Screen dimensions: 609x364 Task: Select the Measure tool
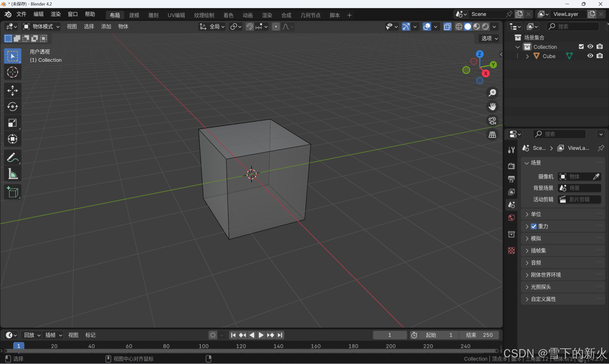coord(12,174)
